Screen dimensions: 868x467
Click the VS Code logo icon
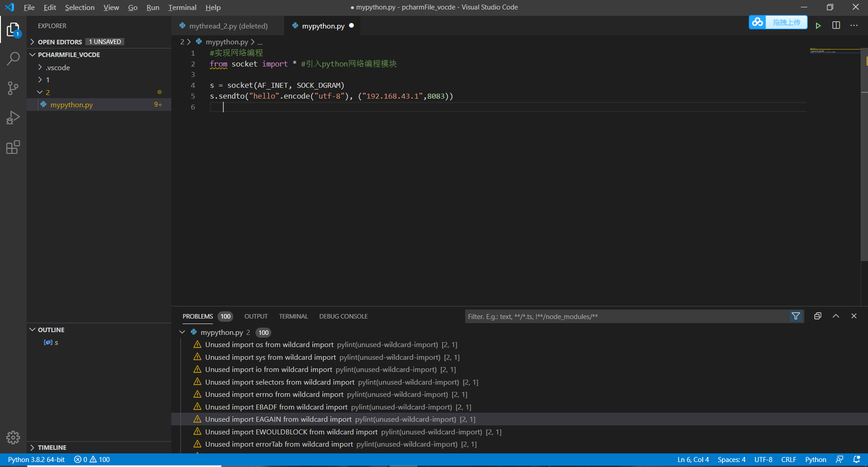point(9,7)
